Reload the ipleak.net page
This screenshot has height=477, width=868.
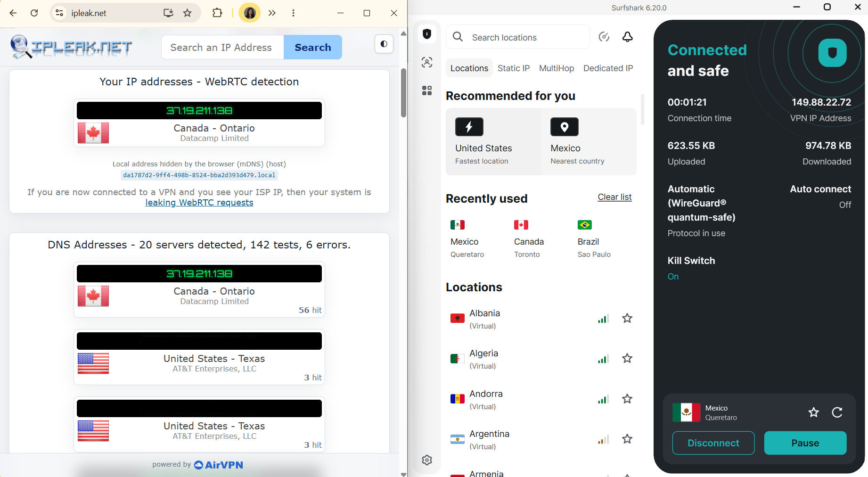coord(34,13)
